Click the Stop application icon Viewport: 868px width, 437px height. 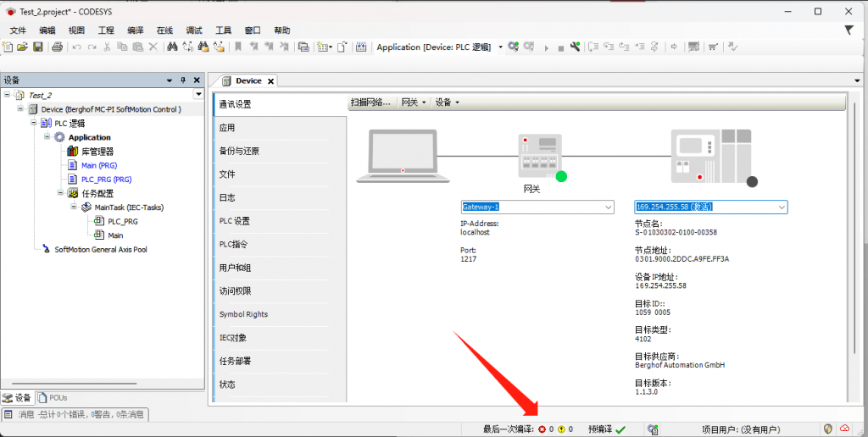tap(560, 47)
